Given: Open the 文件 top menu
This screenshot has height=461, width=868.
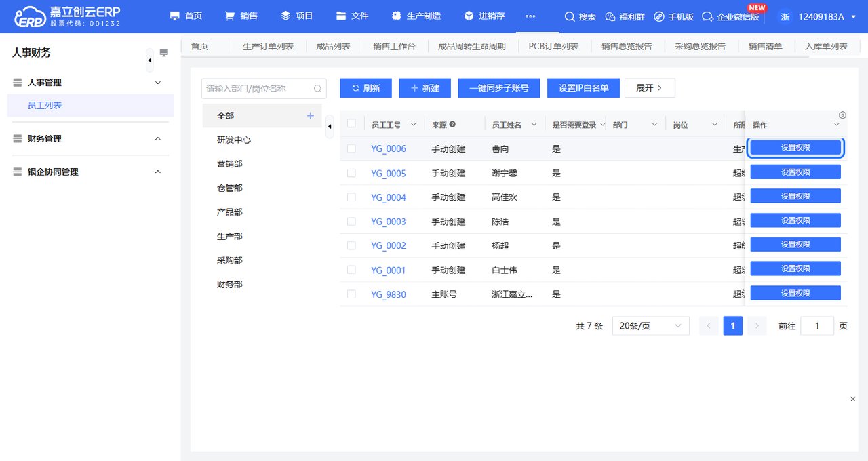Looking at the screenshot, I should [x=353, y=16].
